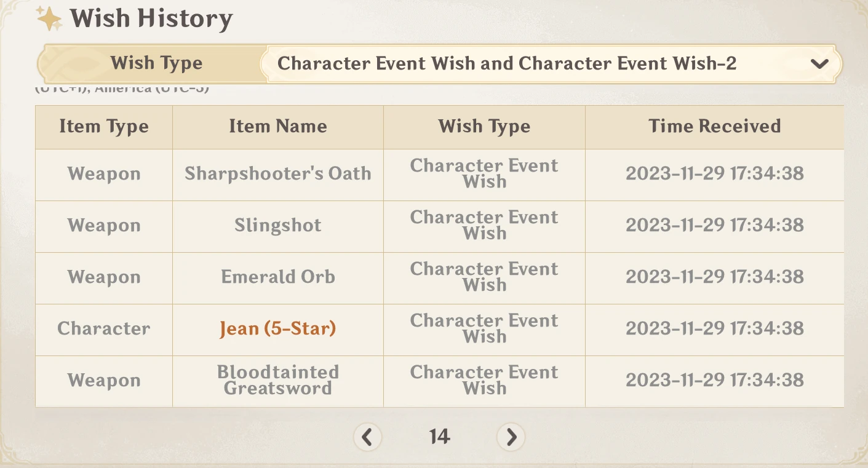This screenshot has width=868, height=468.
Task: Click the Character item type cell
Action: pyautogui.click(x=104, y=329)
